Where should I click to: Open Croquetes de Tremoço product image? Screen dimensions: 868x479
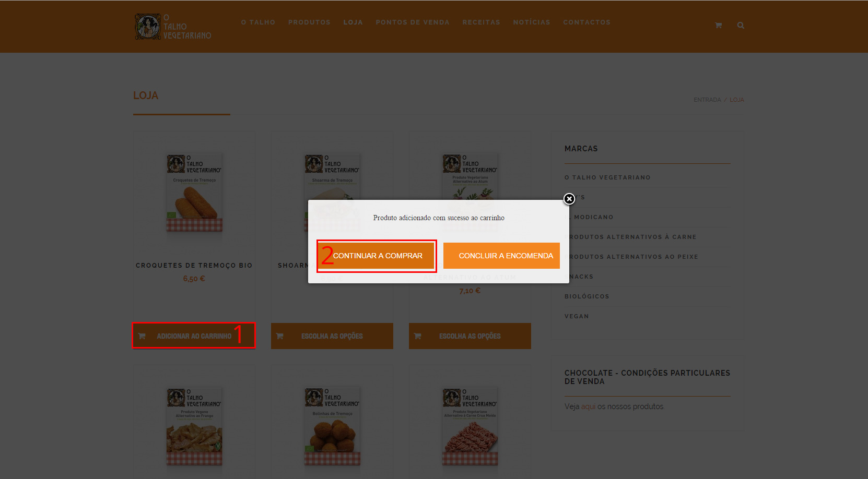(x=194, y=193)
